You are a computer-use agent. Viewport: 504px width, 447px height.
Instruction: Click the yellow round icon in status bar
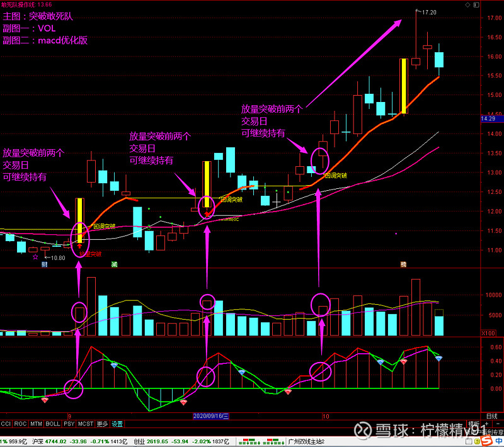(477, 442)
